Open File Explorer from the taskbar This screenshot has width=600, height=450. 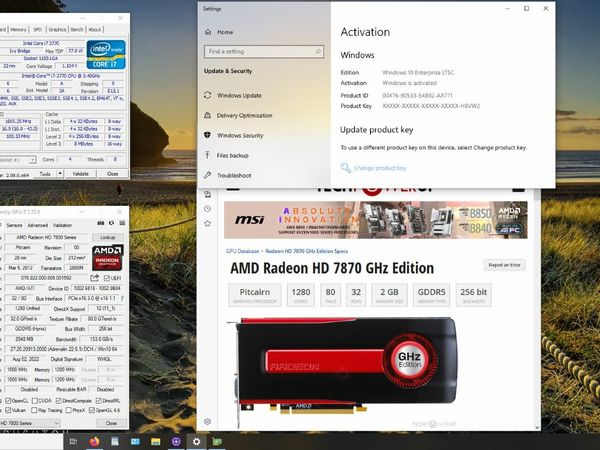coord(155,442)
